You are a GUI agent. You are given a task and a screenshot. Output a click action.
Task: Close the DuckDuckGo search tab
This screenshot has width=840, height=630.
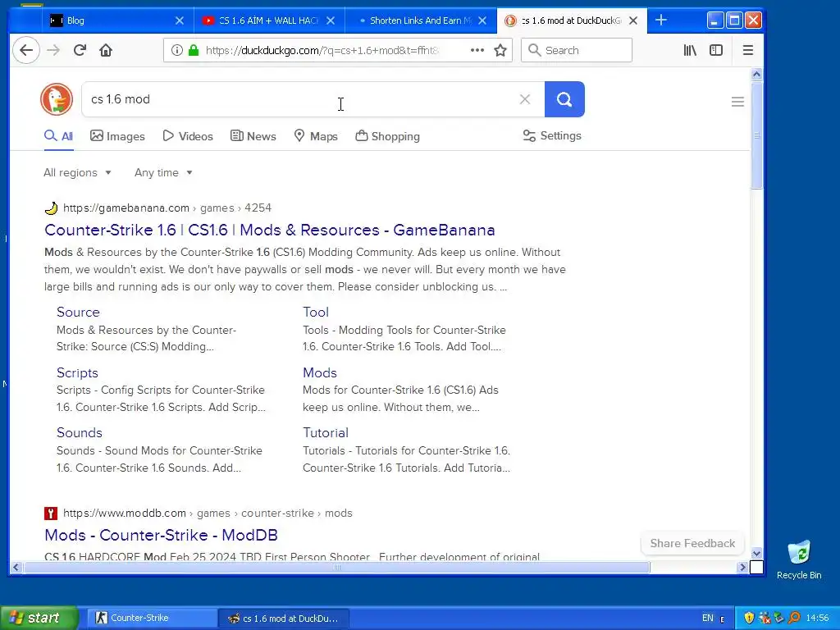tap(633, 21)
